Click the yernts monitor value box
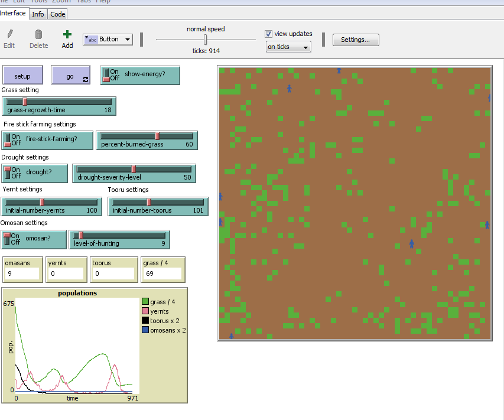Screen dimensions: 504x420 pos(66,274)
